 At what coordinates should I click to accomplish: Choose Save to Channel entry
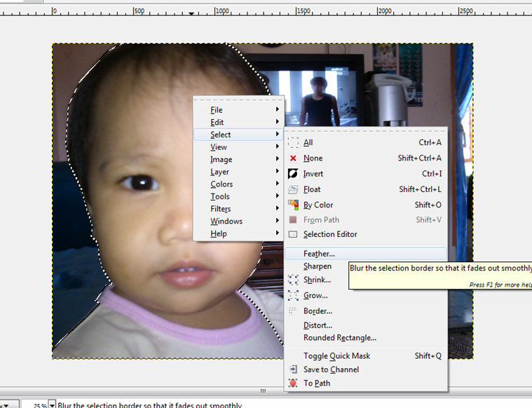366,369
